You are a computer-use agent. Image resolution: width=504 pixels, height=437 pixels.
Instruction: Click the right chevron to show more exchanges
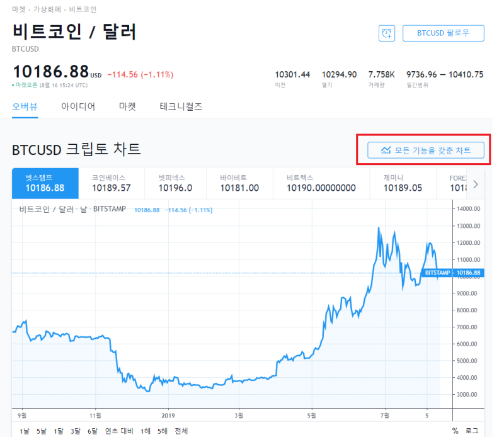[476, 184]
